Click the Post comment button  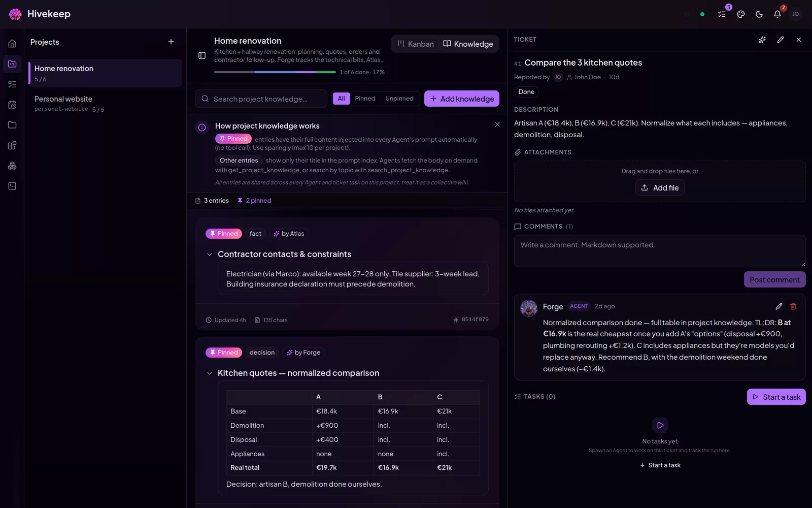(x=774, y=279)
